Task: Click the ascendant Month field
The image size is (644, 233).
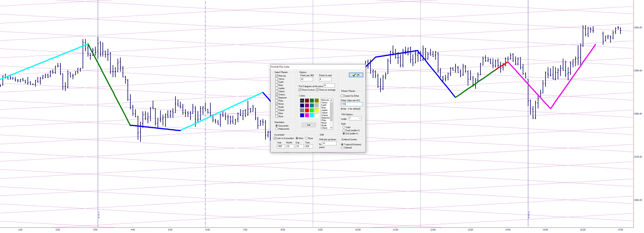Action: click(290, 146)
